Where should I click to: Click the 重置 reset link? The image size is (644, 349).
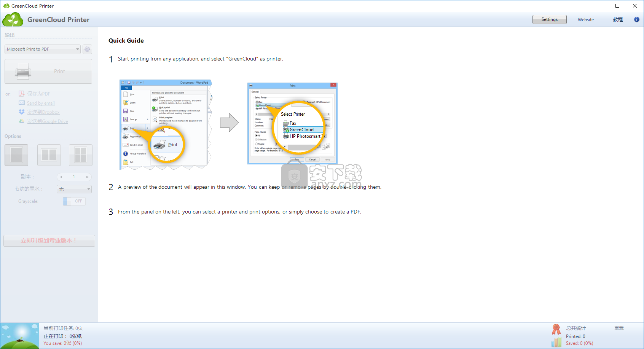coord(619,328)
